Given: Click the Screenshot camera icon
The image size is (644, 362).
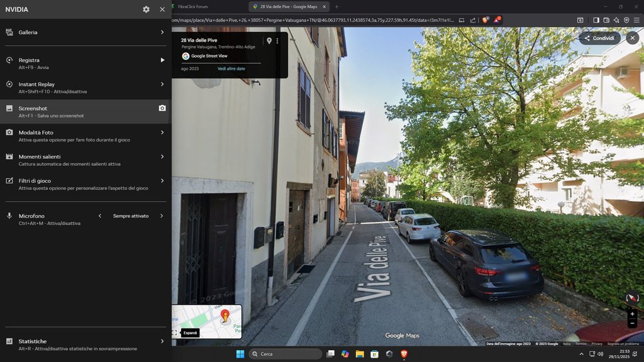Looking at the screenshot, I should [x=162, y=108].
